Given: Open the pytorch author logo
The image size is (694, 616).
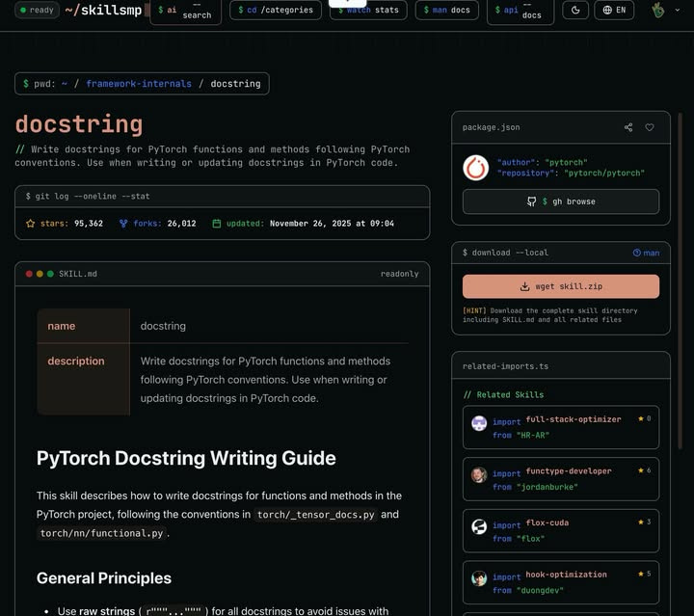Looking at the screenshot, I should pos(476,168).
